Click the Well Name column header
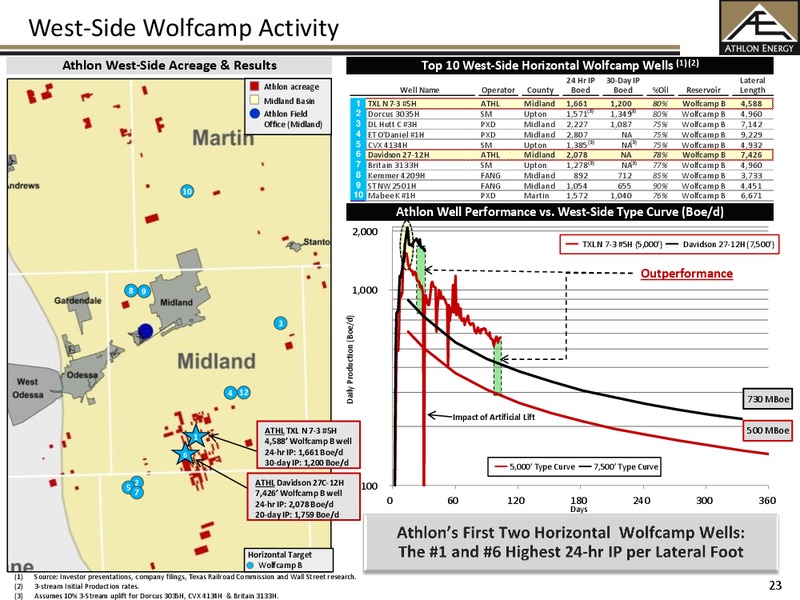Screen dimensions: 800x600 coord(419,90)
